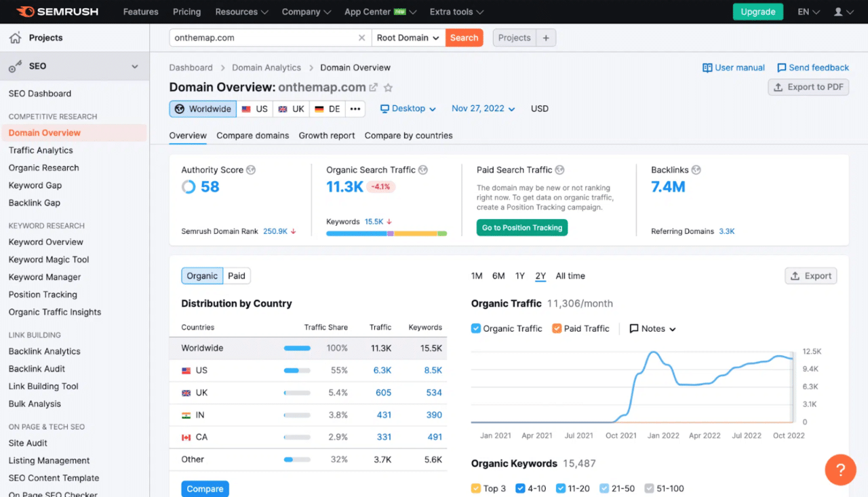Open the Projects home icon in sidebar

[15, 38]
